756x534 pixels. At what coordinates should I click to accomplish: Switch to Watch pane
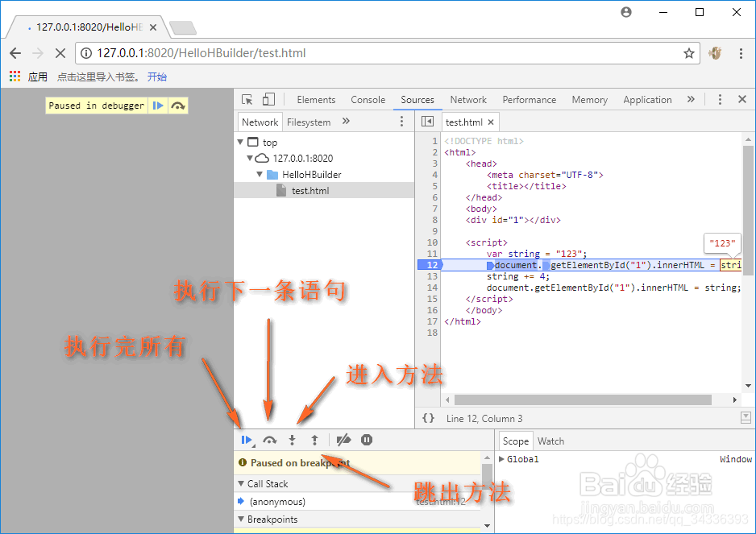pos(550,441)
